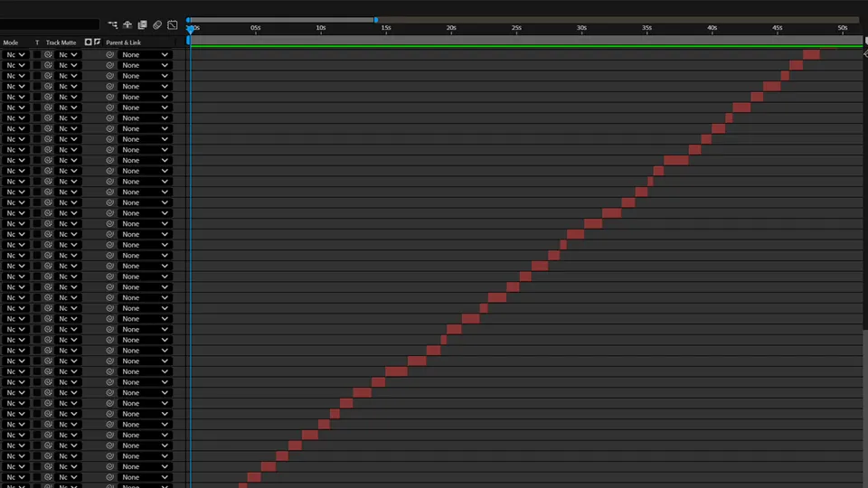The height and width of the screenshot is (488, 868).
Task: Open second layer row's blending Mode dropdown
Action: [x=15, y=65]
